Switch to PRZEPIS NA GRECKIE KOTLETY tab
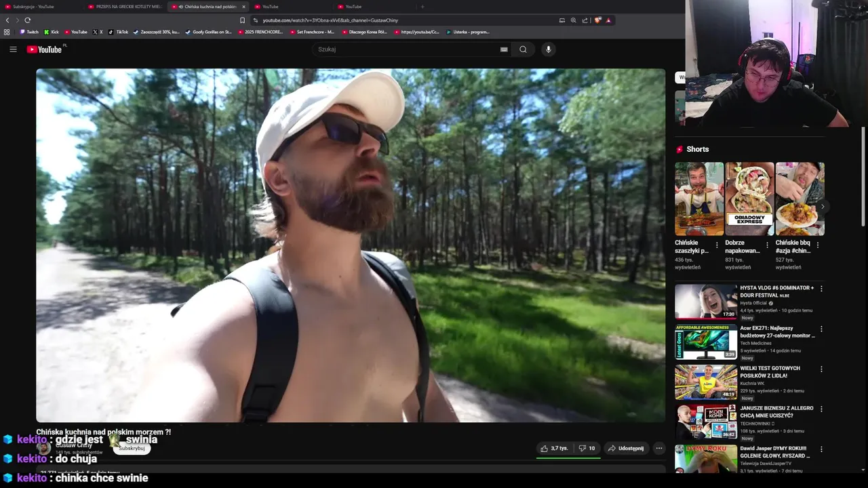 125,7
